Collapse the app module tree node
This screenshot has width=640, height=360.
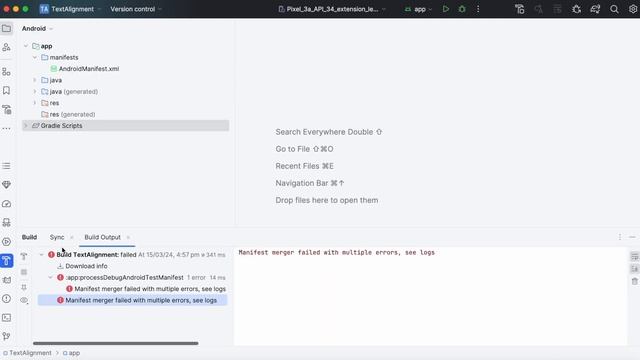(x=26, y=46)
